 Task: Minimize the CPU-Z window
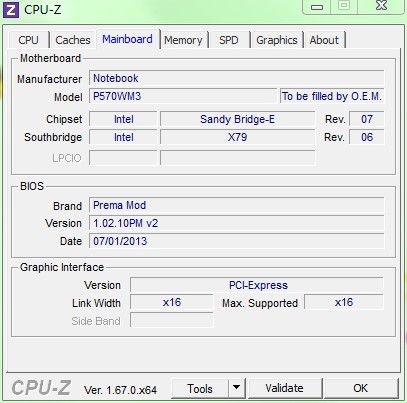click(x=317, y=7)
